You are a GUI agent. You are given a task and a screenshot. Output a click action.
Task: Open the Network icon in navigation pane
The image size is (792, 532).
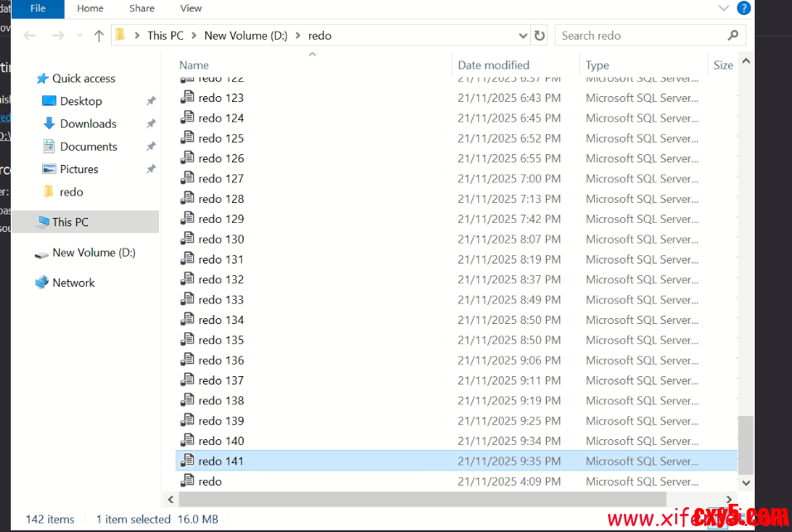[x=42, y=283]
